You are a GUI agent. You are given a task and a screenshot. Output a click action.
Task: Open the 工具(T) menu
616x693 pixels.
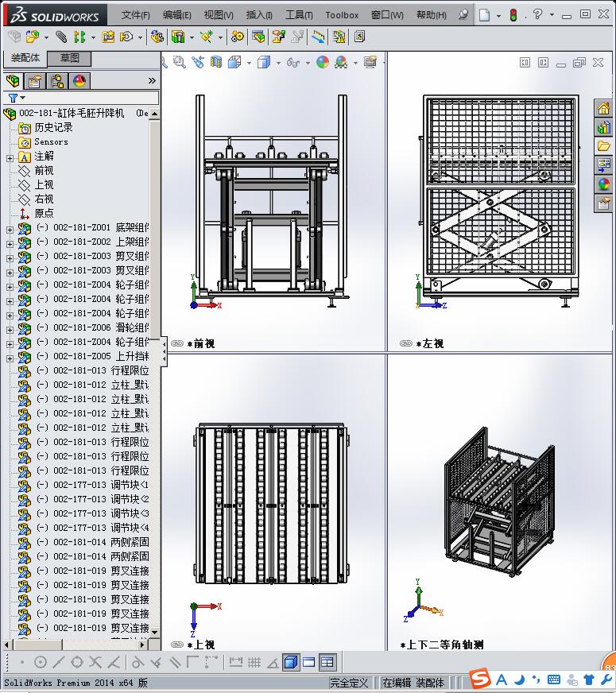[299, 15]
